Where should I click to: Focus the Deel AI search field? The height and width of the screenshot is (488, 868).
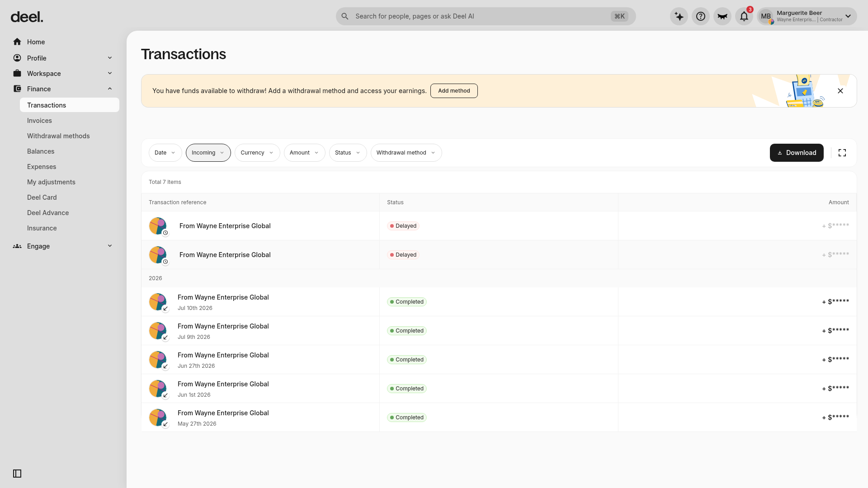point(486,16)
